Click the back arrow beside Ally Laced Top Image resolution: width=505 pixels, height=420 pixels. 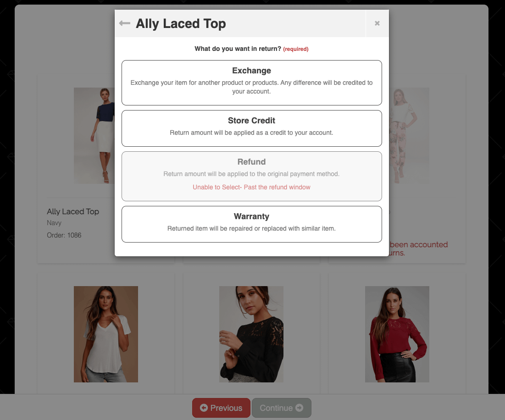point(125,23)
